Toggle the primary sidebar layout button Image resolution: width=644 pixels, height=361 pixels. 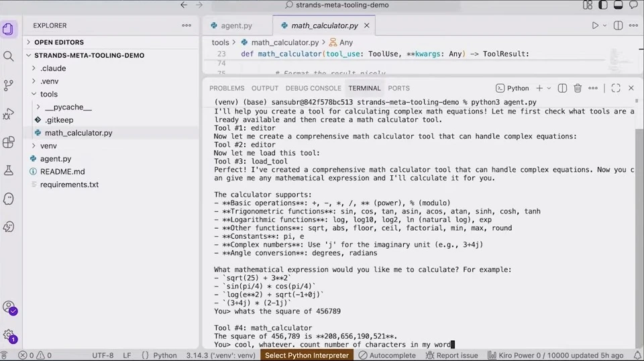click(x=603, y=5)
